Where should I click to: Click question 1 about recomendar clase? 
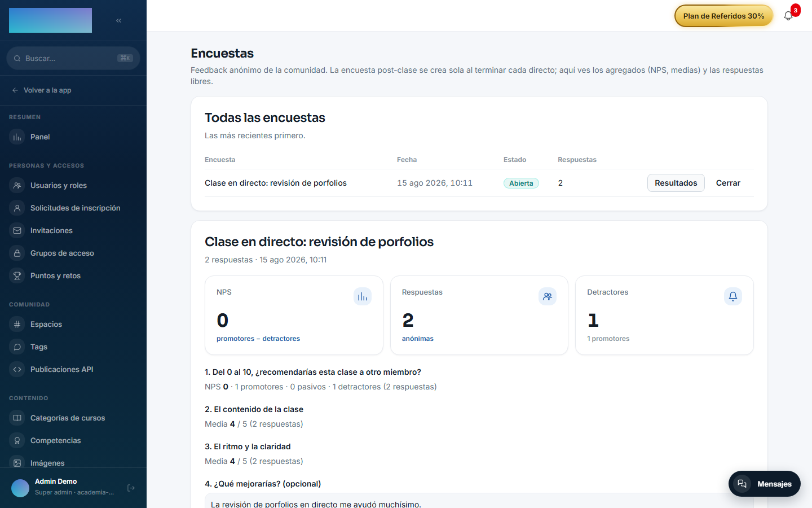[x=313, y=372]
